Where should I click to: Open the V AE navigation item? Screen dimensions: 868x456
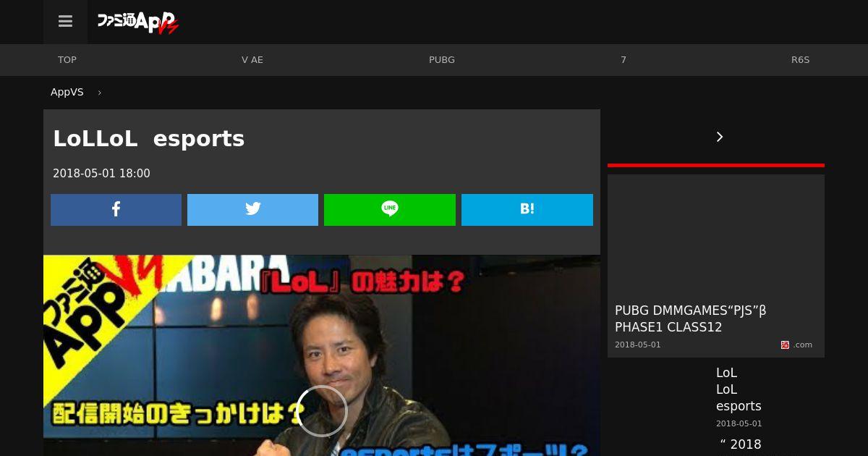click(x=252, y=60)
